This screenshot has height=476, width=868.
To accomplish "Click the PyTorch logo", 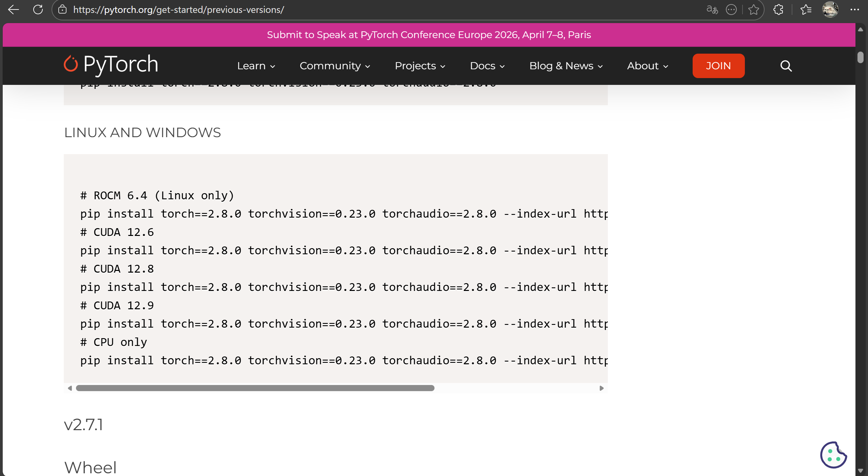I will pos(111,64).
